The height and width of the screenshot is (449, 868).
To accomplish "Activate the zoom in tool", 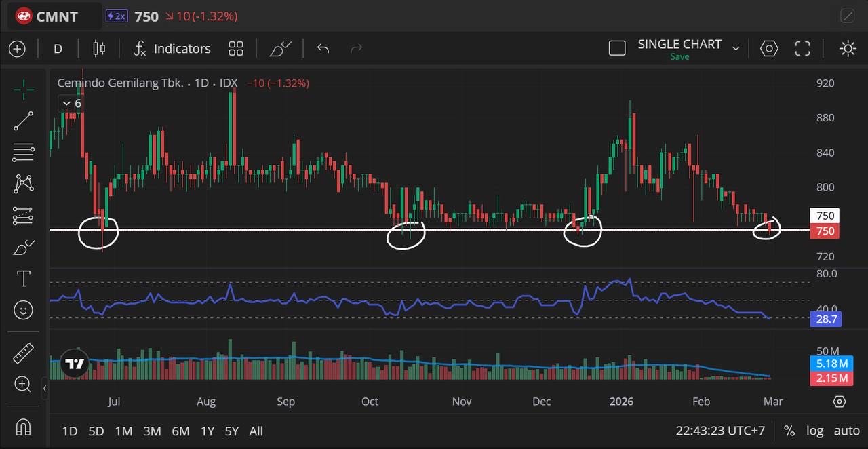I will (23, 385).
